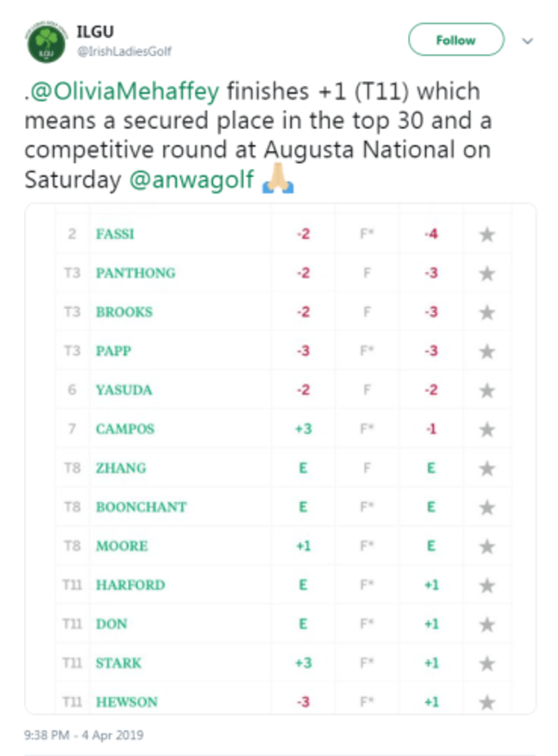Open the leaderboard image at HEWSON row

(x=126, y=702)
